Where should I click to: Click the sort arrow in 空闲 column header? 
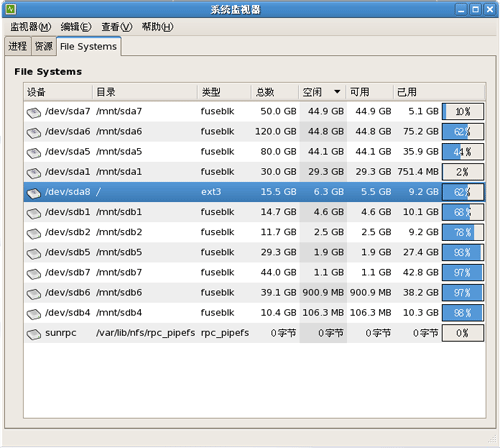[x=337, y=92]
